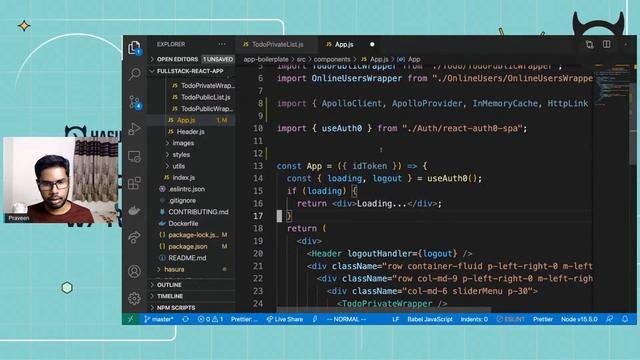Open the Accounts icon
Viewport: 640px width, 360px height.
pyautogui.click(x=134, y=271)
